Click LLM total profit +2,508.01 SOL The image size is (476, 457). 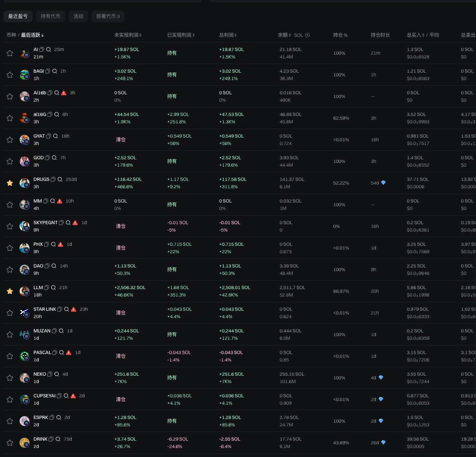pyautogui.click(x=235, y=288)
